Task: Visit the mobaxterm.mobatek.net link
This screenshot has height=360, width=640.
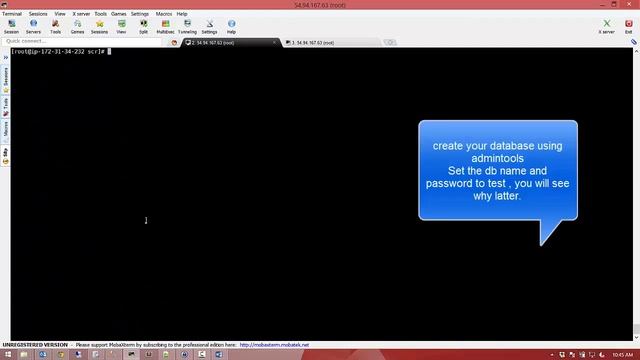Action: pos(274,345)
